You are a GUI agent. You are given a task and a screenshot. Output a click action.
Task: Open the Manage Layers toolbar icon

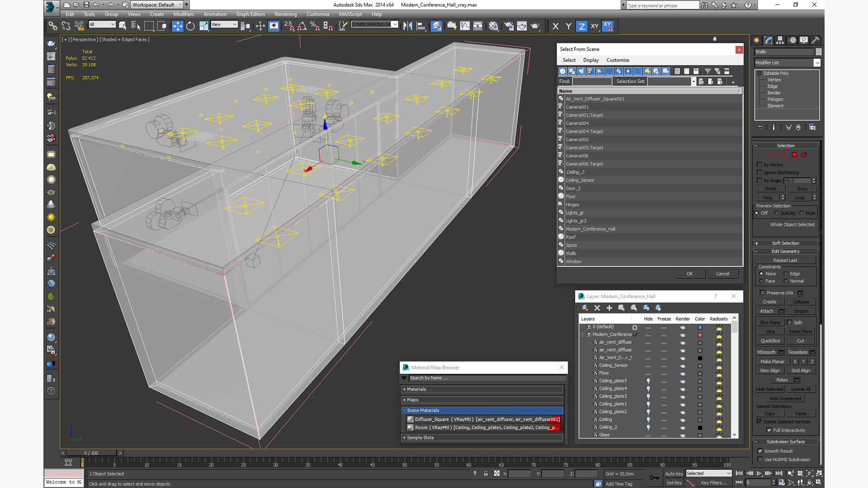point(436,26)
